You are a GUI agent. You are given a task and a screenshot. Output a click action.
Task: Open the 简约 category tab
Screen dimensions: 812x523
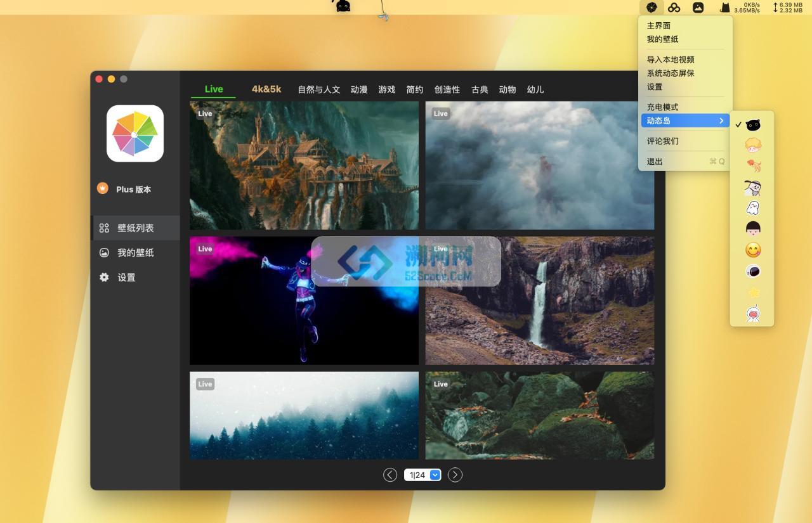[x=415, y=90]
